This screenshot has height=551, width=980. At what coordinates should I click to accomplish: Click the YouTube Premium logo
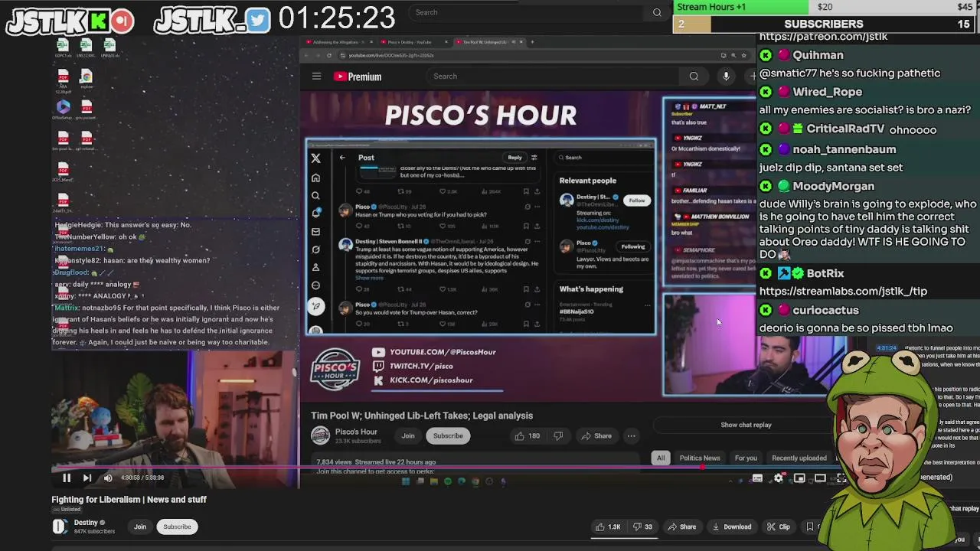[358, 77]
